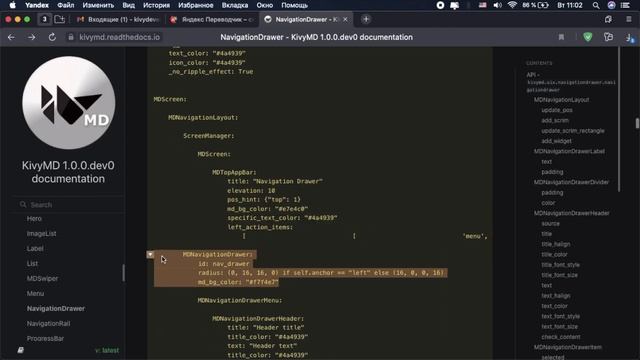Jump to update_scrim_rectangle in contents

573,131
